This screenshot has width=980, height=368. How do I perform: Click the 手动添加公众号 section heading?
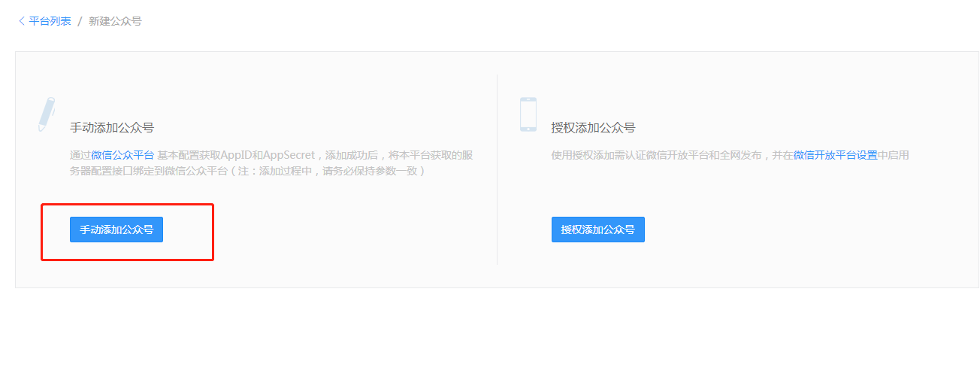(112, 127)
